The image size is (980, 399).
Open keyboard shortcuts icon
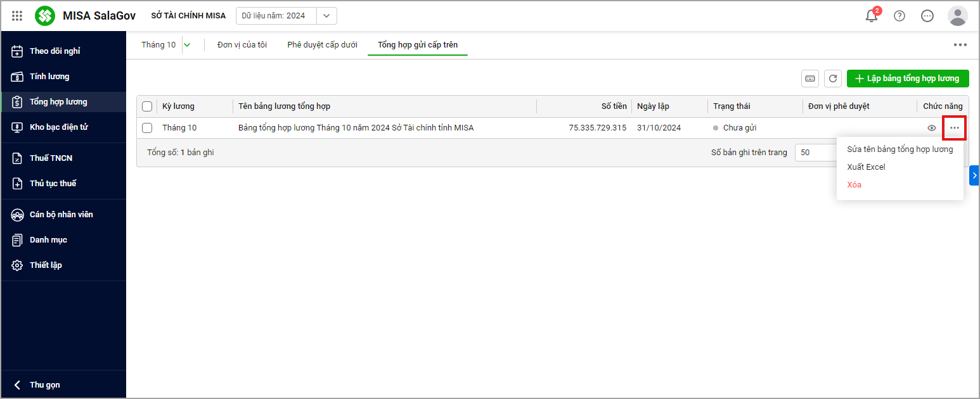pos(810,79)
